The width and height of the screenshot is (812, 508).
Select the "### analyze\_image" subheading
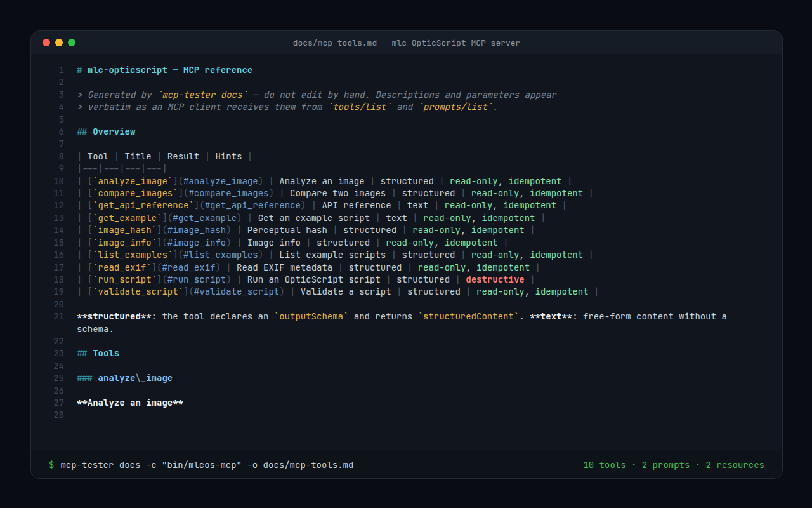(125, 378)
